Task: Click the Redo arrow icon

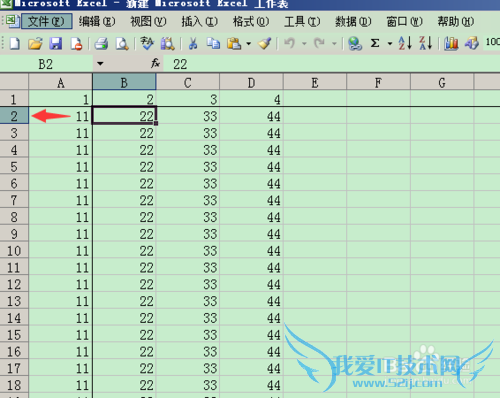Action: coord(319,43)
